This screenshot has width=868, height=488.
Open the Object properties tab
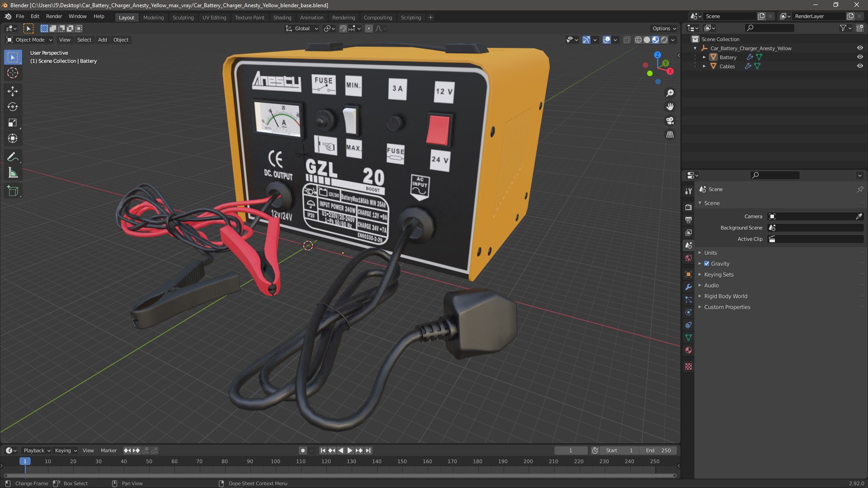click(689, 274)
